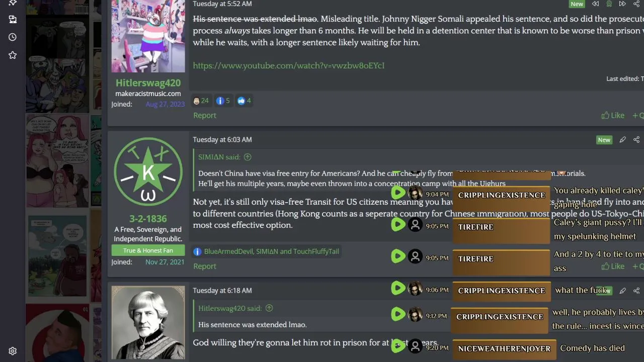Screen dimensions: 644x362
Task: Expand the Hitlerswag420 quote arrow
Action: pos(269,308)
